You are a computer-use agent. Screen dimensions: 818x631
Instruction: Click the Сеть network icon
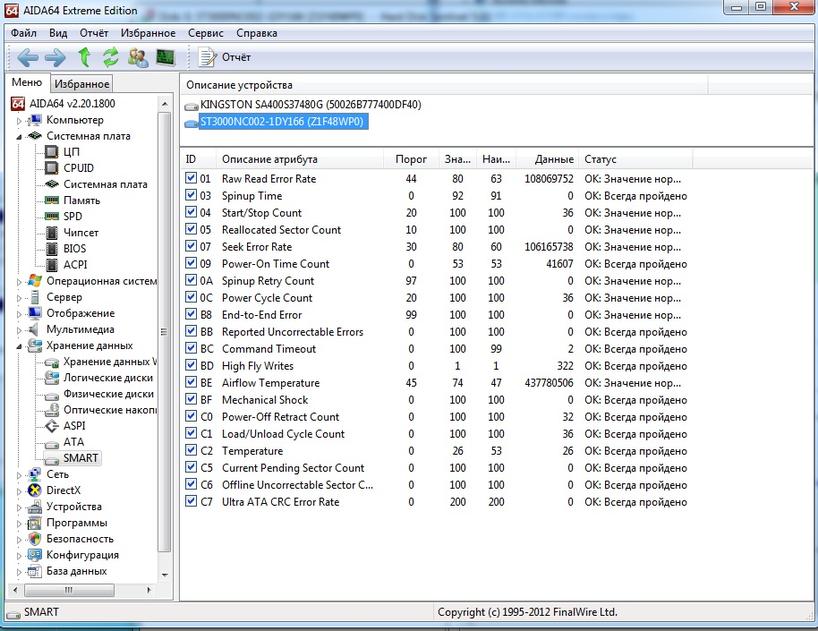pyautogui.click(x=34, y=474)
